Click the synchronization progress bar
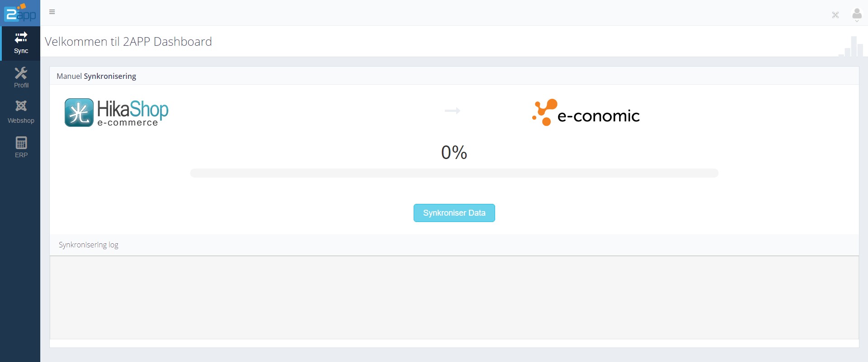This screenshot has width=868, height=362. click(454, 173)
